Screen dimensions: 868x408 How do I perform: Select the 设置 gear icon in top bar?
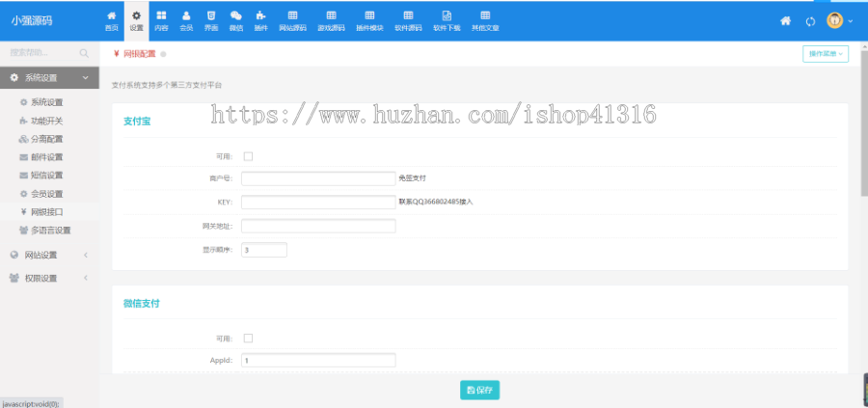click(136, 15)
